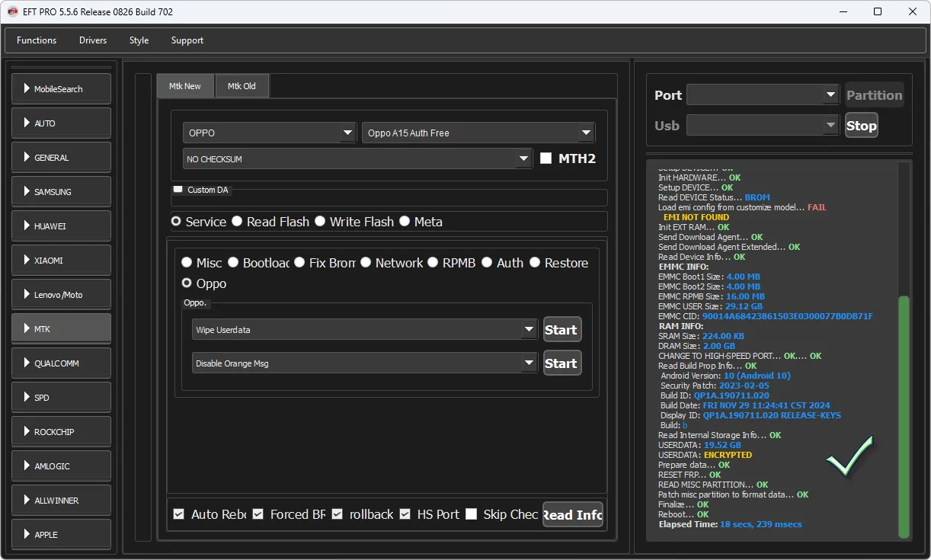The width and height of the screenshot is (931, 560).
Task: Select the Misc radio option
Action: coord(187,263)
